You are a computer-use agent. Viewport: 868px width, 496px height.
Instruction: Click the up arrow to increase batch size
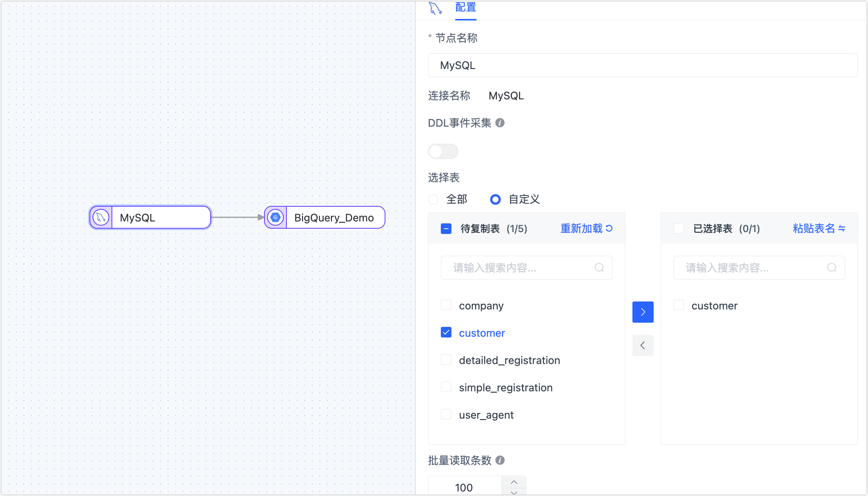514,482
